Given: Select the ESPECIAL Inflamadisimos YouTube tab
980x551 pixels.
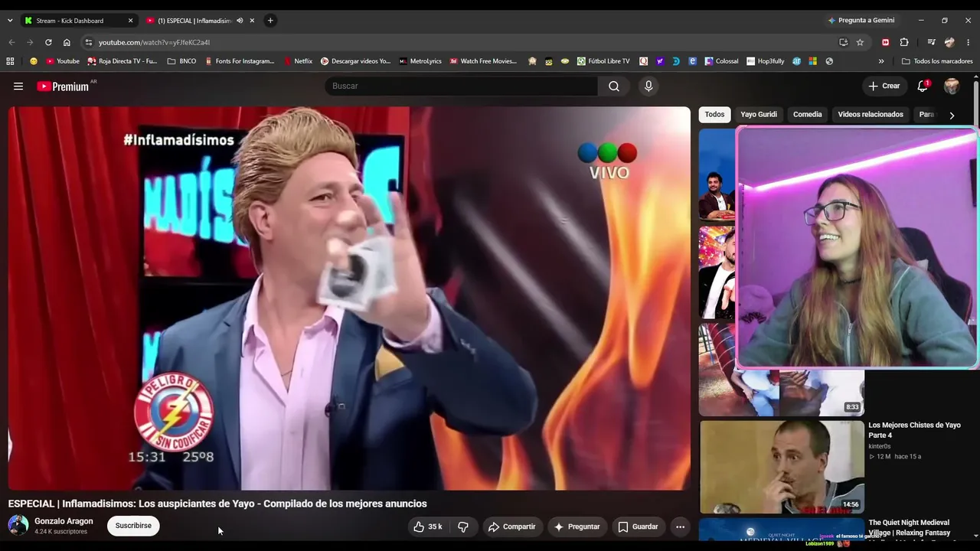Looking at the screenshot, I should (201, 21).
